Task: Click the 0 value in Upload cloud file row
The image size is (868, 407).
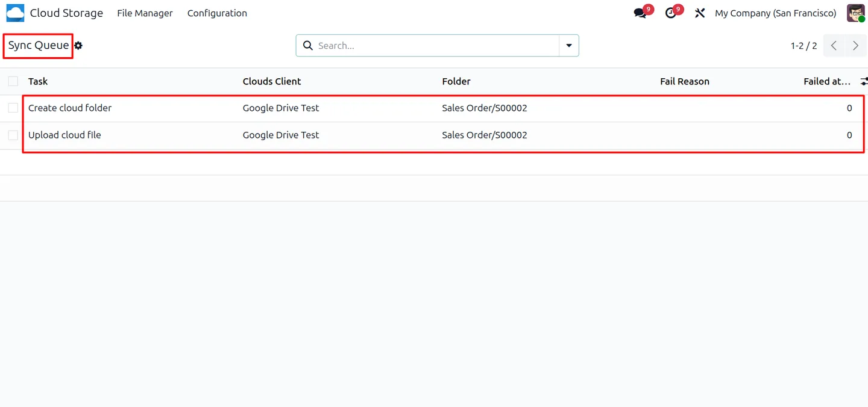Action: 849,135
